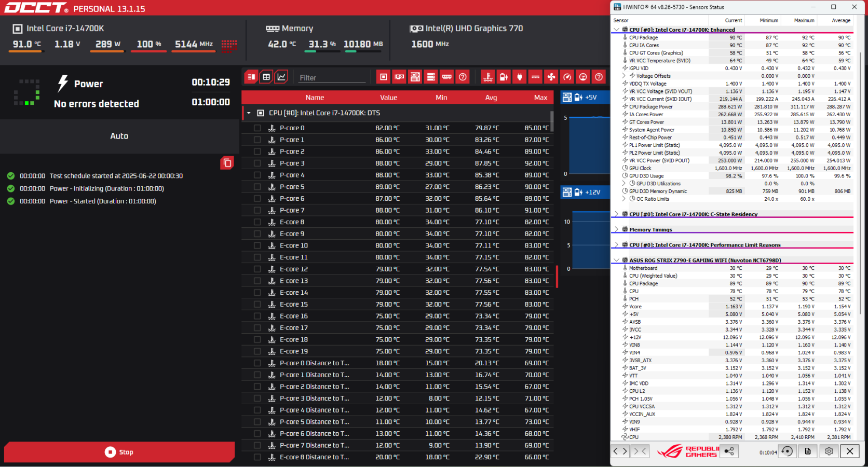Toggle CPU sensor filter icon in OCCT

point(384,77)
